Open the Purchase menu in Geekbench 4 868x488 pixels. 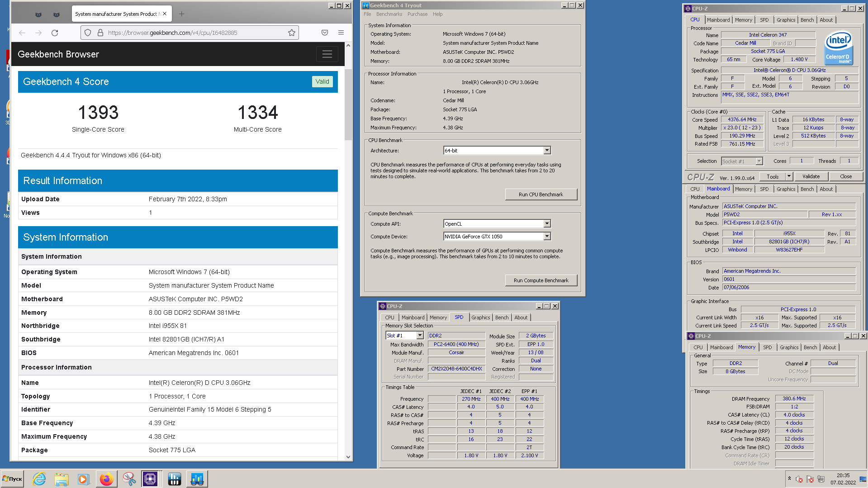click(417, 14)
